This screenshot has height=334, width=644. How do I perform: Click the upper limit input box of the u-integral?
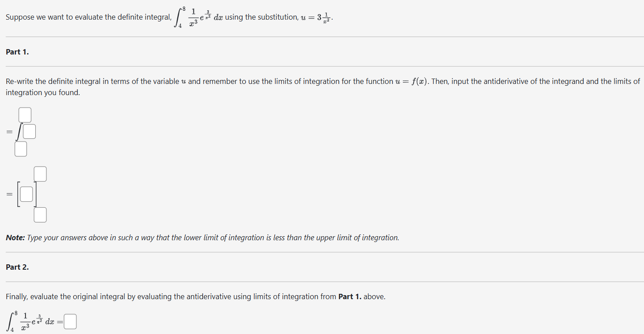[25, 114]
